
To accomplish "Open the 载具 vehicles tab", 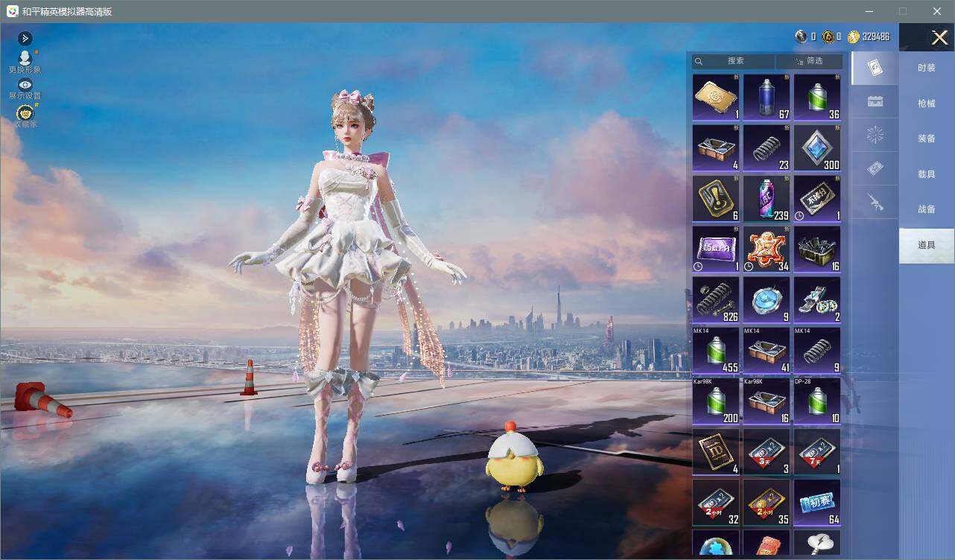I will pyautogui.click(x=927, y=174).
